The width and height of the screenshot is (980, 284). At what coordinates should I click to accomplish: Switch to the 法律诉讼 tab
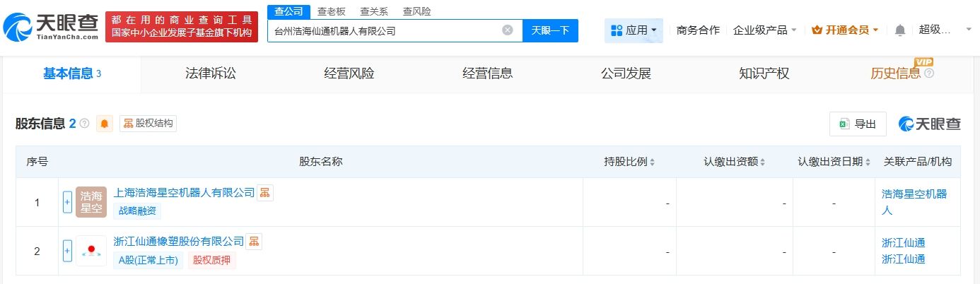click(211, 73)
